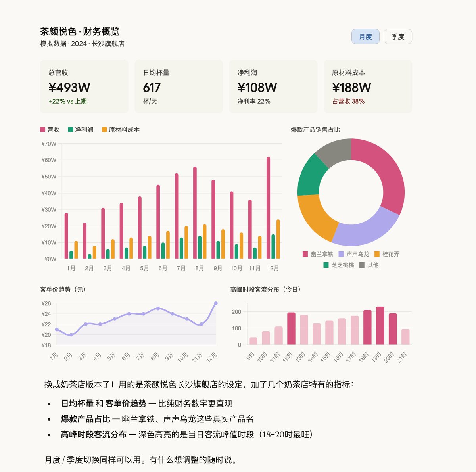The image size is (476, 472).
Task: Click the 模拟数据·2024·长沙旗舰店 subtitle
Action: [82, 44]
